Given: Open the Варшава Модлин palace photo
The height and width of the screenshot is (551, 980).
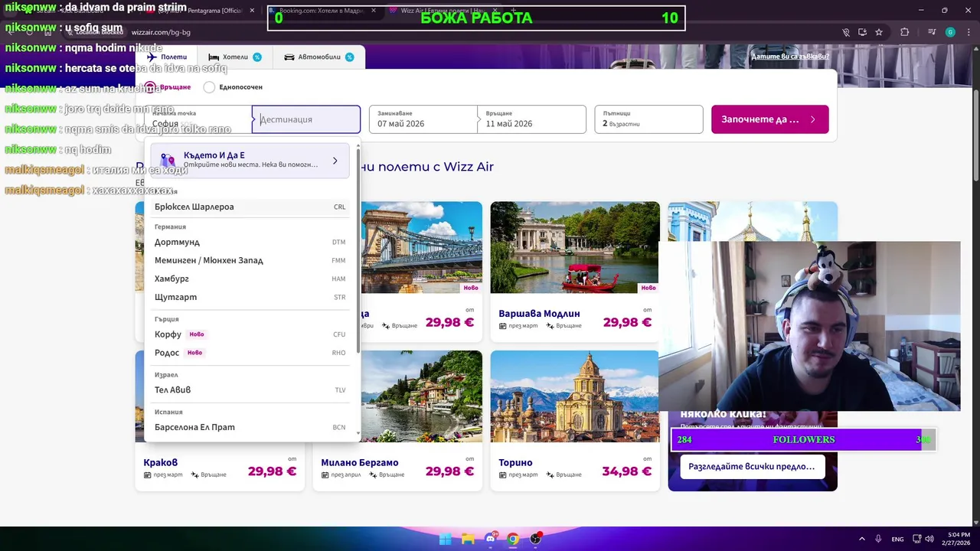Looking at the screenshot, I should click(575, 247).
